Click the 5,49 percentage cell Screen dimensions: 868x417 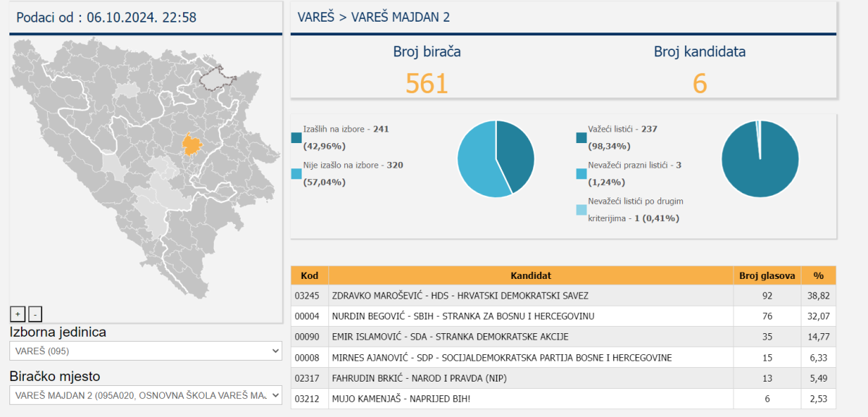(818, 378)
